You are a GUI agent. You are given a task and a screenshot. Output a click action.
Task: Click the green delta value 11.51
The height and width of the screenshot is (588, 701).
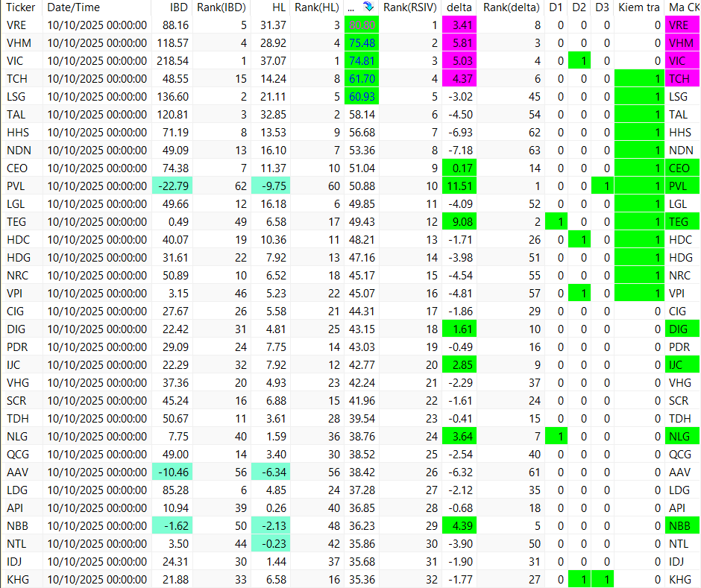coord(459,186)
